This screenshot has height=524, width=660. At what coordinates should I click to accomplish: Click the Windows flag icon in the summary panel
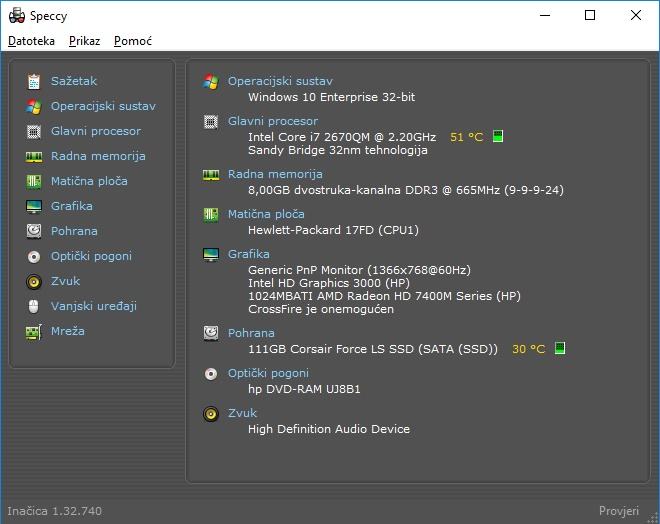[x=211, y=81]
